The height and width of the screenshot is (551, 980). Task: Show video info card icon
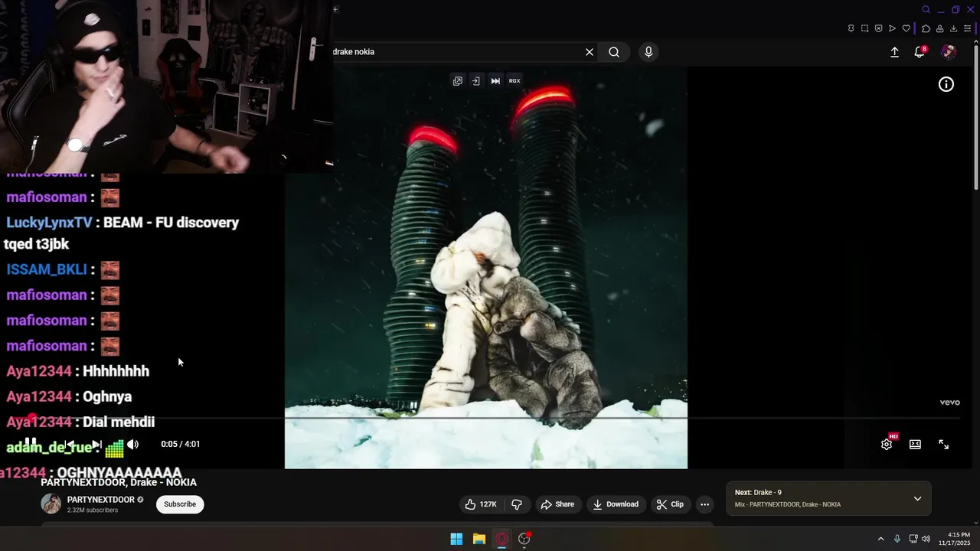[946, 85]
